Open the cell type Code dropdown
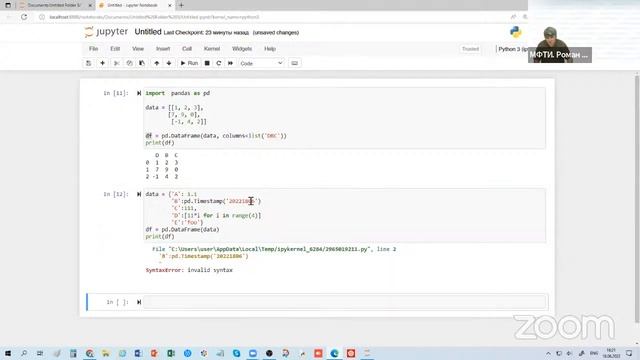Image resolution: width=640 pixels, height=360 pixels. click(261, 63)
